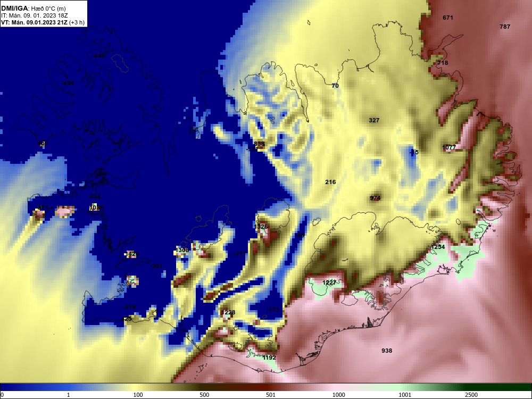The width and height of the screenshot is (532, 399).
Task: Select the 327 reading in the northern interior
Action: pos(374,120)
